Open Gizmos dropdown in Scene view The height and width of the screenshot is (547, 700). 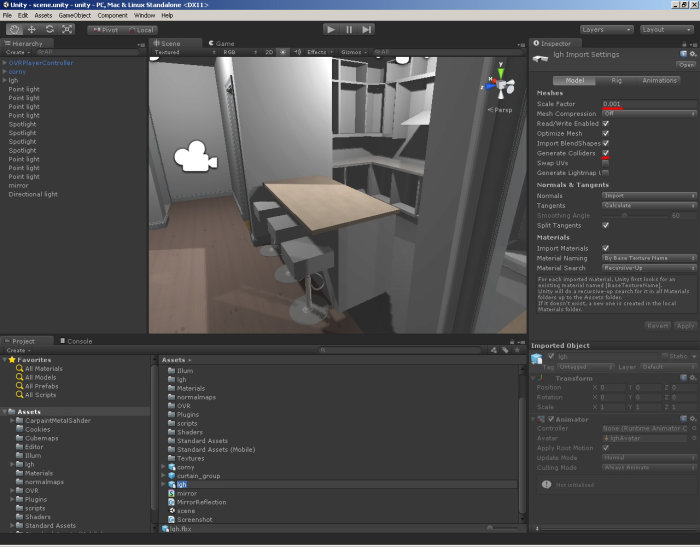click(x=354, y=52)
